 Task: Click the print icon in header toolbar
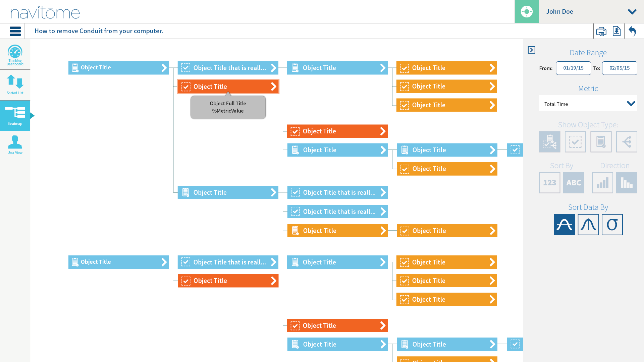coord(601,32)
